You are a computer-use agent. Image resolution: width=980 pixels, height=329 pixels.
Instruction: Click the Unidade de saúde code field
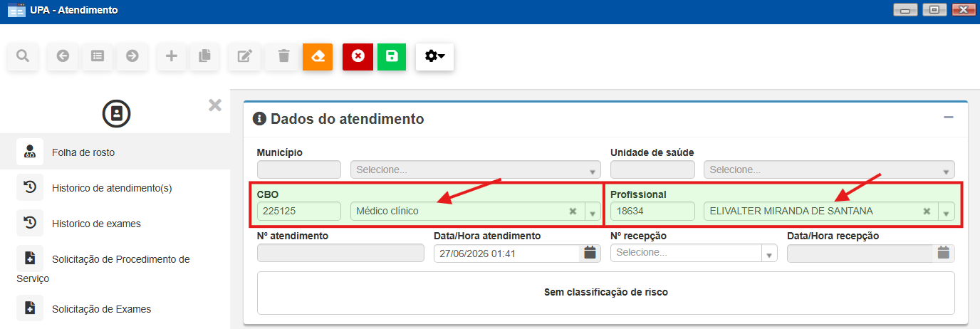coord(652,169)
